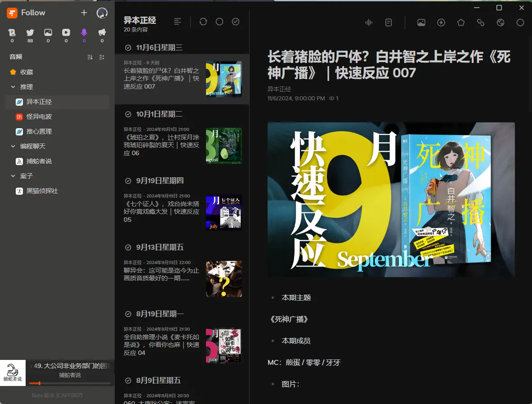Collapse the 案子 category

click(x=13, y=176)
